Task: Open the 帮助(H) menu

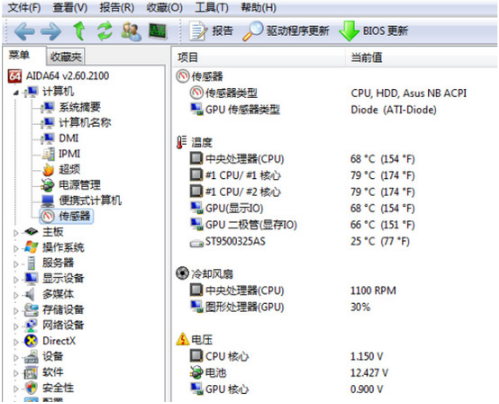Action: click(x=259, y=7)
